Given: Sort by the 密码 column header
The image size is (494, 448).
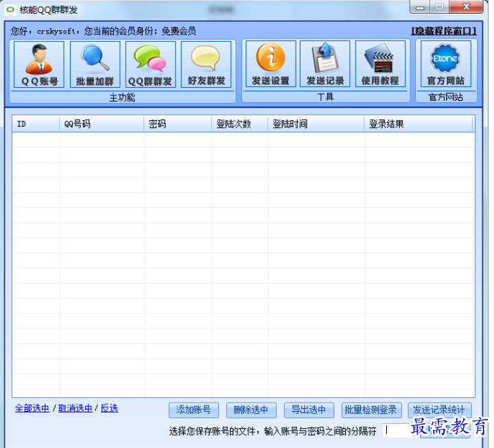Looking at the screenshot, I should tap(178, 123).
